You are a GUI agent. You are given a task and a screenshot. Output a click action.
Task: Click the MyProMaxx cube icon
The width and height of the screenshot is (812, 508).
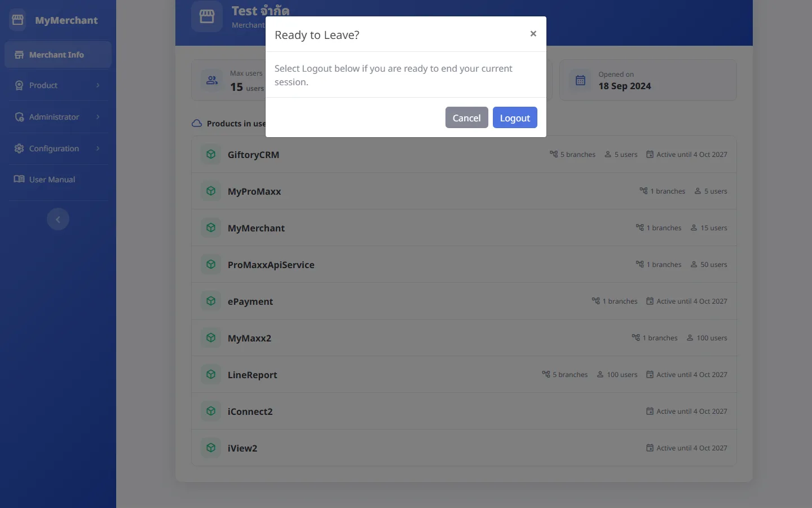pos(211,191)
